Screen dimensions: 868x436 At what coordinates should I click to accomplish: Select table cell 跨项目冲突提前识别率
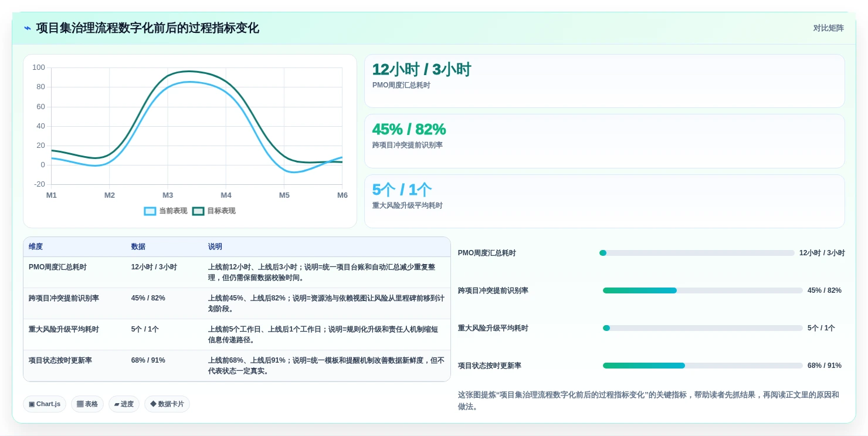click(64, 298)
